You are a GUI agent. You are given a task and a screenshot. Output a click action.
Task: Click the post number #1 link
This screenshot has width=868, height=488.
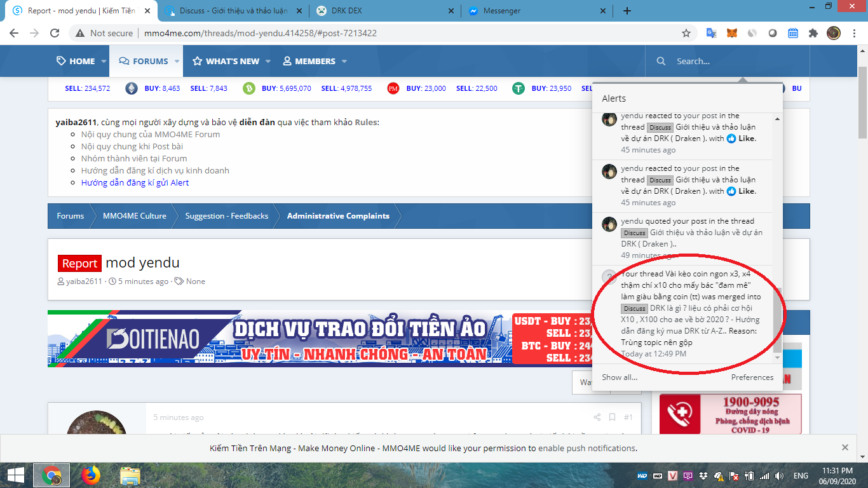[x=628, y=417]
